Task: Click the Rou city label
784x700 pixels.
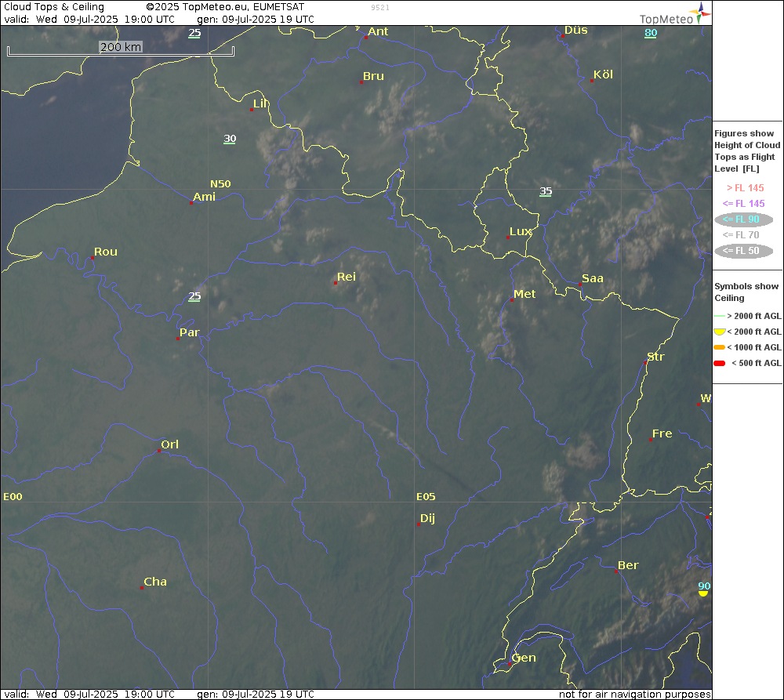Action: coord(106,252)
